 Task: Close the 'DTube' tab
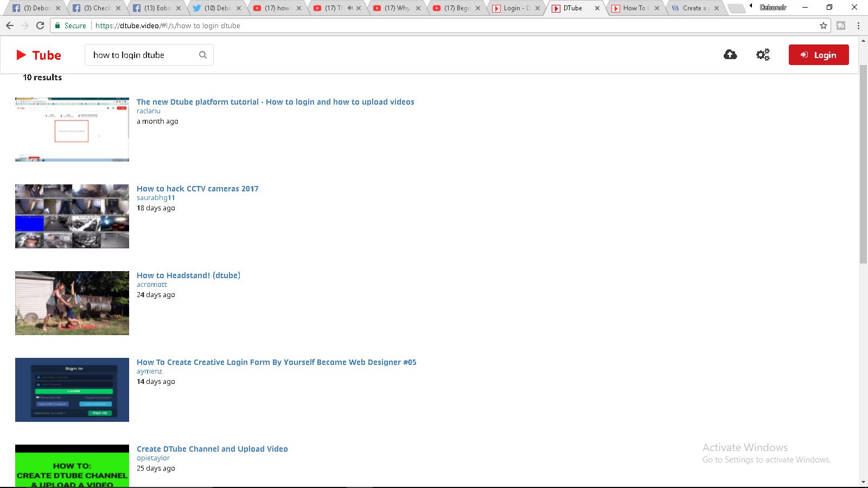(597, 8)
